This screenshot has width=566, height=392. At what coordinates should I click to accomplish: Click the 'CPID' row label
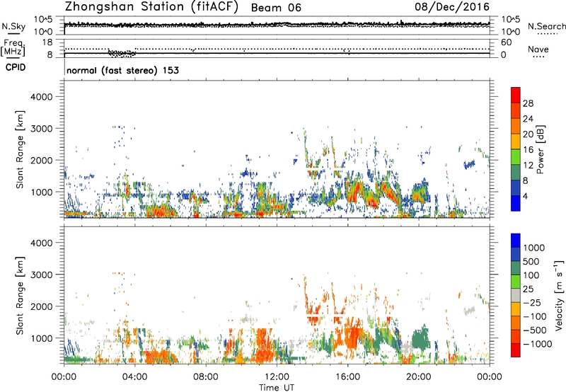coord(16,67)
